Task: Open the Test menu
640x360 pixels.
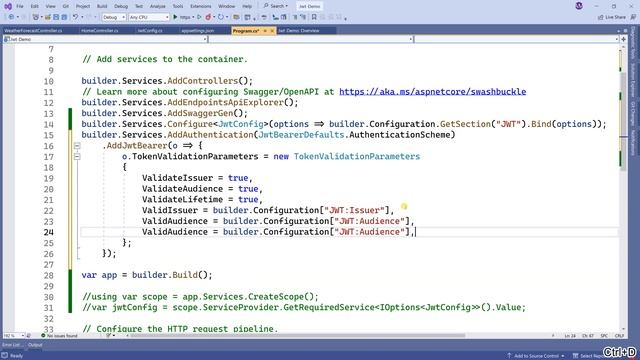Action: point(139,6)
